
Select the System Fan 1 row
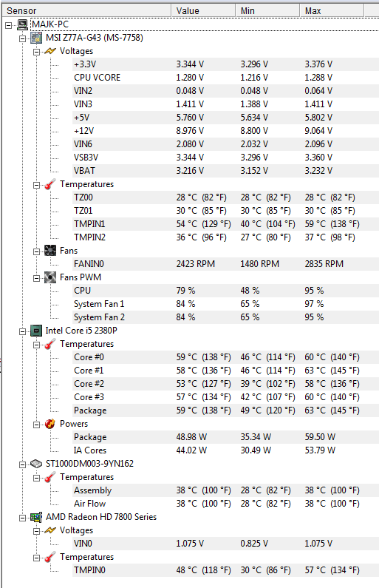tap(225, 304)
